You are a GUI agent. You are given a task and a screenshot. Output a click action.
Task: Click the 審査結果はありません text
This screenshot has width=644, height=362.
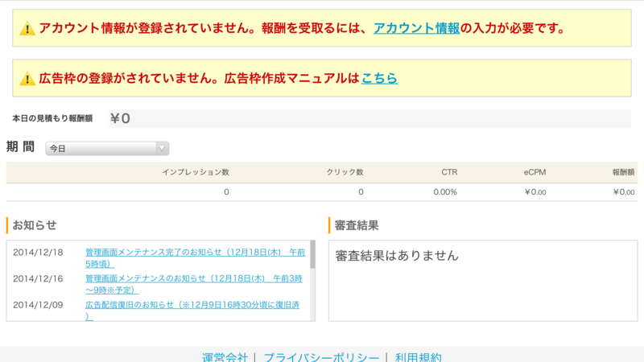(x=397, y=256)
